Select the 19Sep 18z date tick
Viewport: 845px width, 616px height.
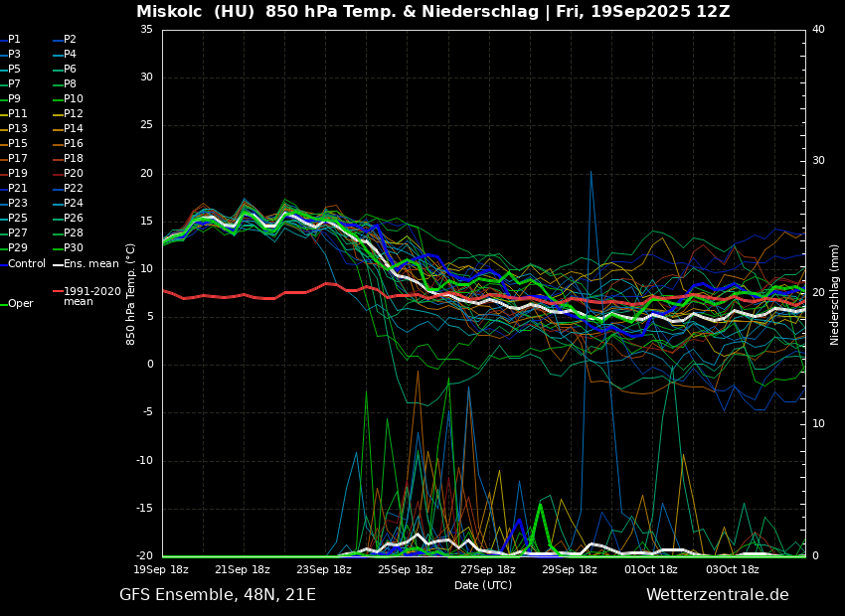161,570
